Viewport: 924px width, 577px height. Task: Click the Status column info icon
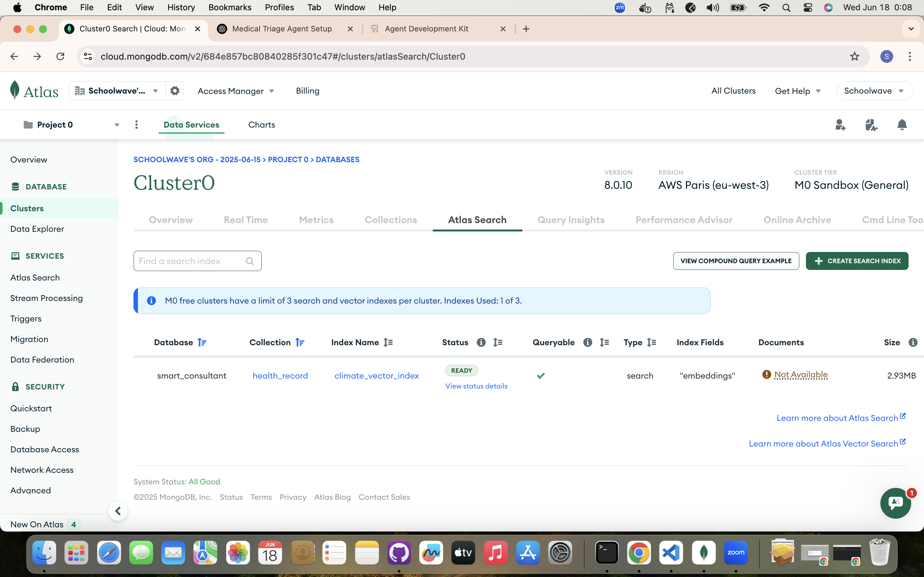pos(481,342)
